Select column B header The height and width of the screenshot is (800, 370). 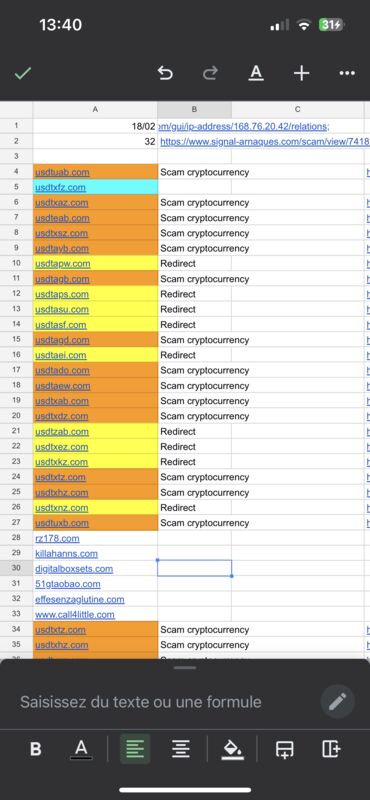click(194, 109)
